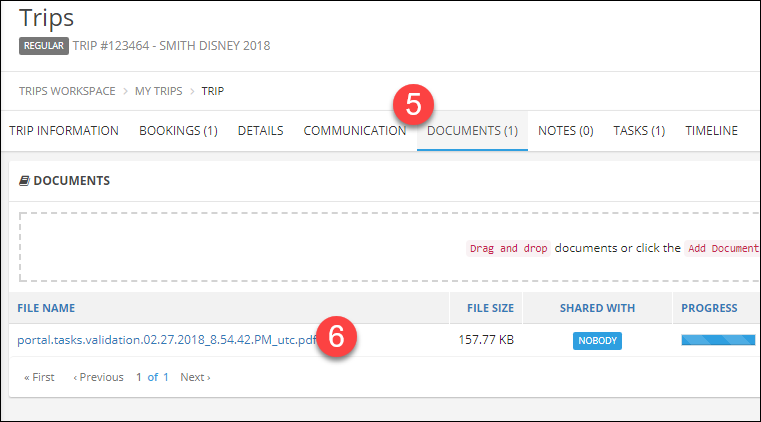Viewport: 761px width, 422px height.
Task: Select the Documents (1) tab
Action: (472, 131)
